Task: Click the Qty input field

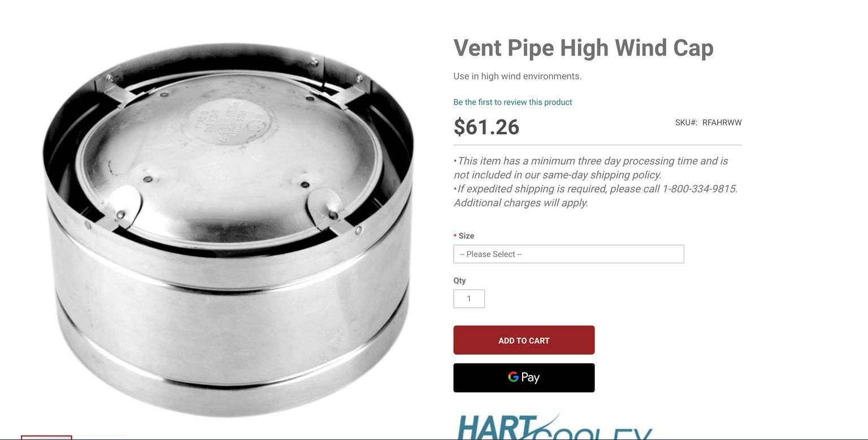Action: click(x=468, y=299)
